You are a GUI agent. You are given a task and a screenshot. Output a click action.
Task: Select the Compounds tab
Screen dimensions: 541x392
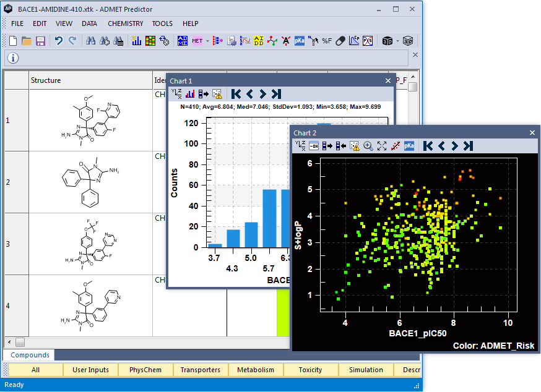[x=30, y=355]
